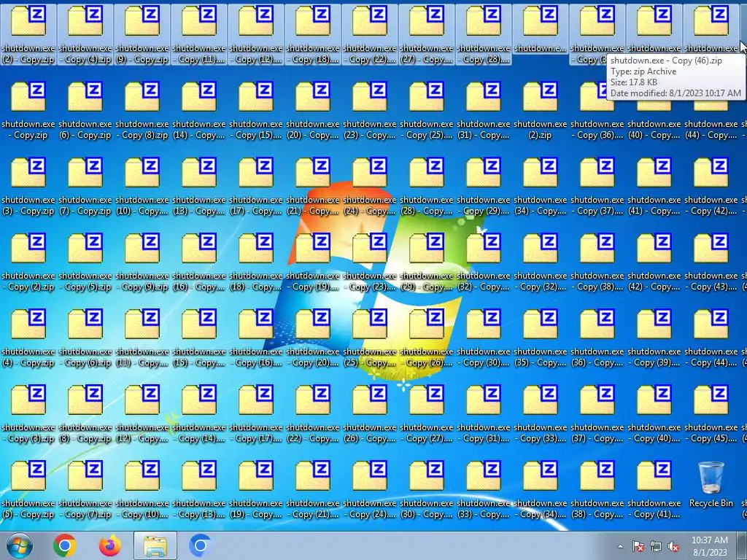
Task: Select zip file 'shutdown.exe (6) - Copy.zip'
Action: pos(85,111)
